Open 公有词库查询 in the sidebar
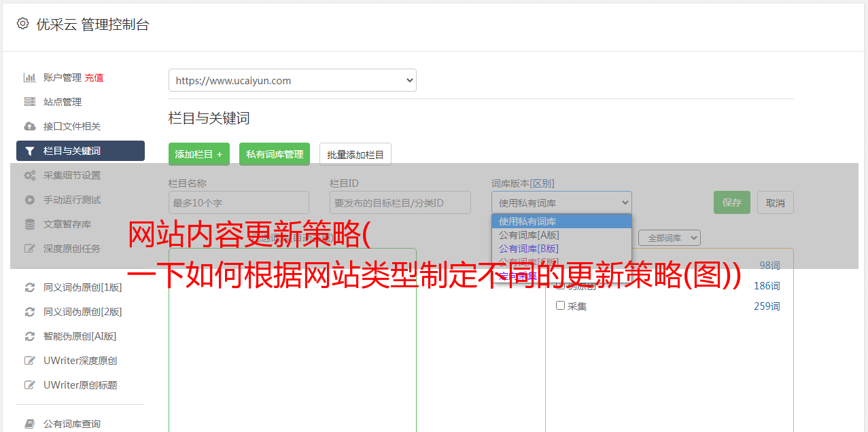The width and height of the screenshot is (868, 432). point(72,424)
